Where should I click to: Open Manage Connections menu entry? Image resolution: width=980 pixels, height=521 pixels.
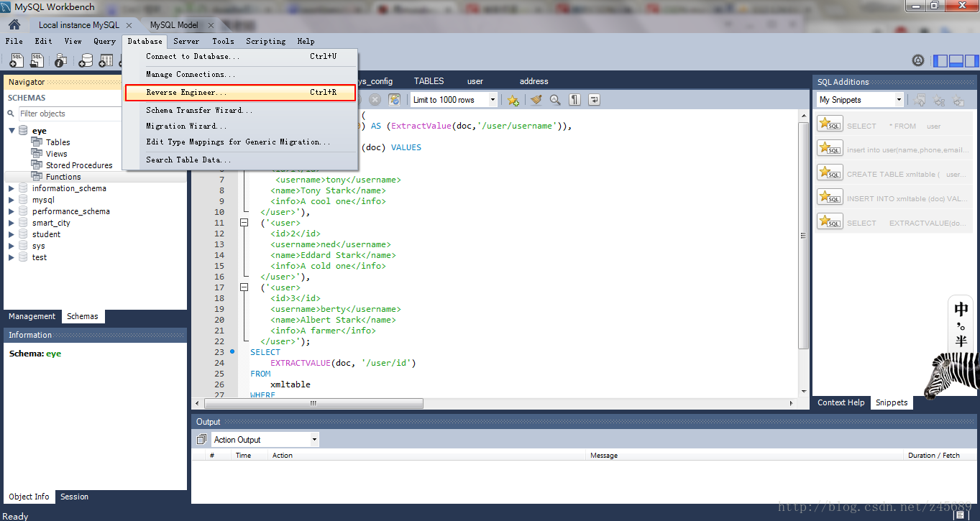tap(240, 74)
